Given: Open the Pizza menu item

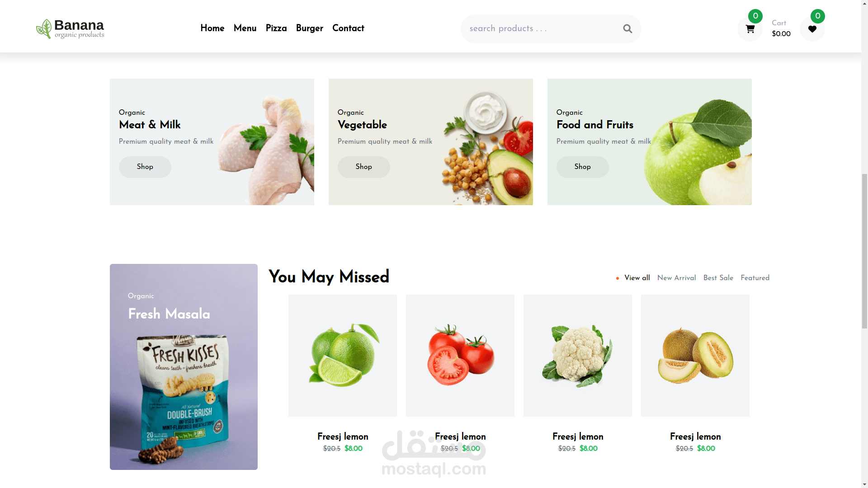Looking at the screenshot, I should 276,28.
